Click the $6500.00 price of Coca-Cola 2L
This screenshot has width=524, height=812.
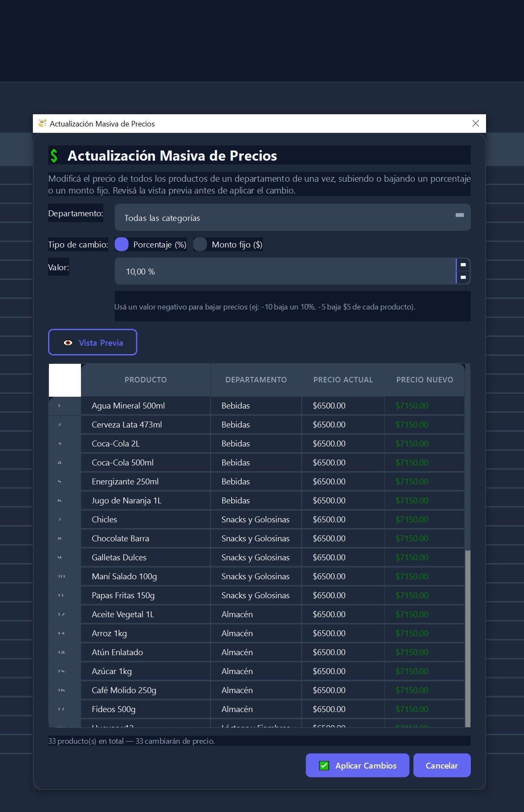[x=343, y=444]
